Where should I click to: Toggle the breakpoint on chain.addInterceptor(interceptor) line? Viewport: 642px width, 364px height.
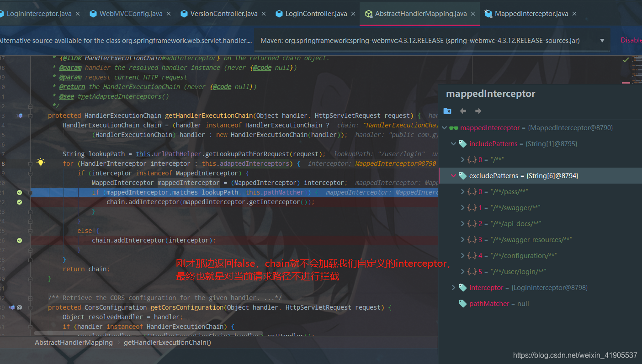(x=19, y=240)
